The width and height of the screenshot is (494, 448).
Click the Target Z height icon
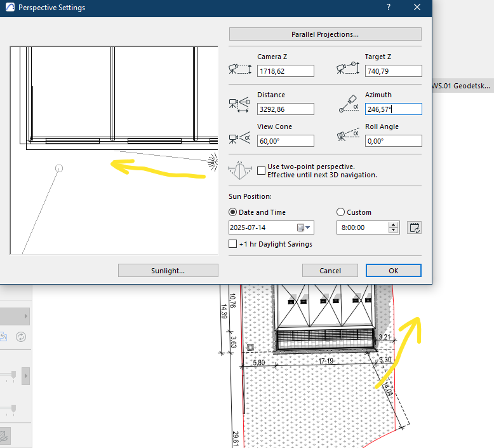click(x=348, y=68)
